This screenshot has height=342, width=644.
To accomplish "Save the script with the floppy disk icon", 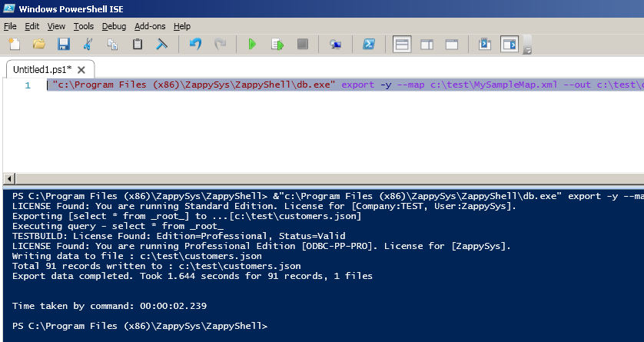I will click(64, 44).
